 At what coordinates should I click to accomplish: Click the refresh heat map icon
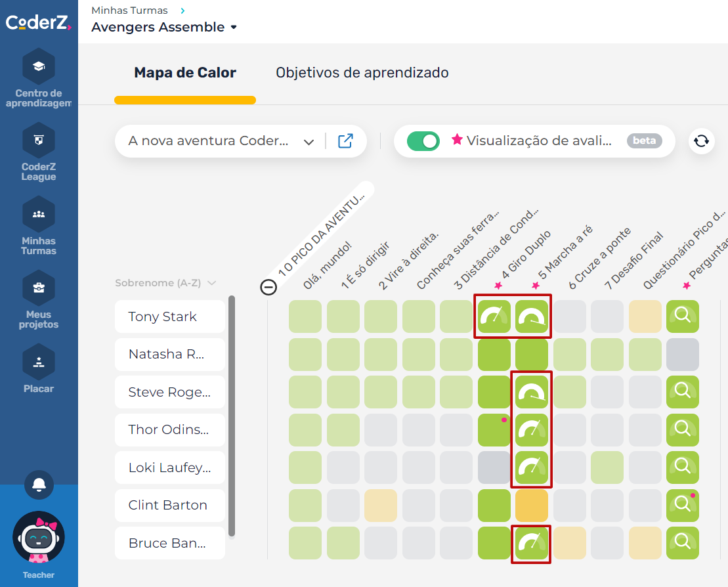pos(701,141)
